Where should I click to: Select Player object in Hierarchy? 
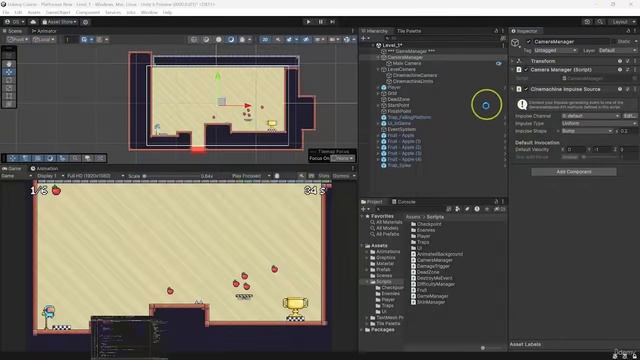[394, 87]
